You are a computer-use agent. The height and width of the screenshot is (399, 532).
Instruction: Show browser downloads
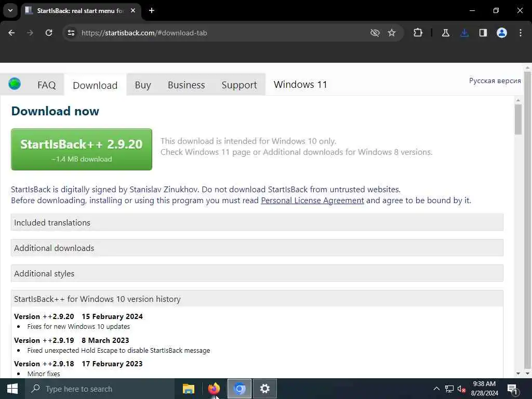[464, 33]
